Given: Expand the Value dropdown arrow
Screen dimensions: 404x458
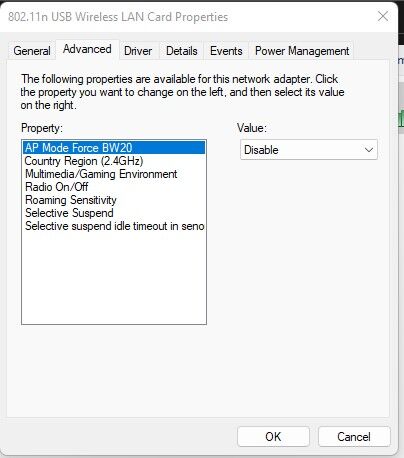Looking at the screenshot, I should point(369,150).
